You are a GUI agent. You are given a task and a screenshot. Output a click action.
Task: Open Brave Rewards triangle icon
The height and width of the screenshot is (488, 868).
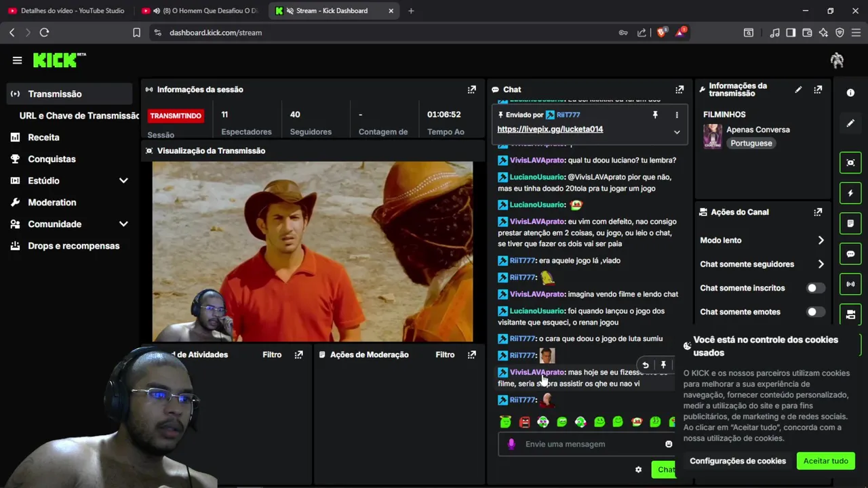coord(681,32)
